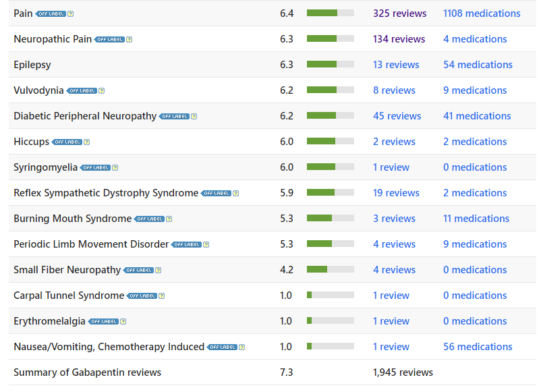Click Off Label badge by Small Fiber Neuropathy
The image size is (541, 392).
click(x=138, y=270)
